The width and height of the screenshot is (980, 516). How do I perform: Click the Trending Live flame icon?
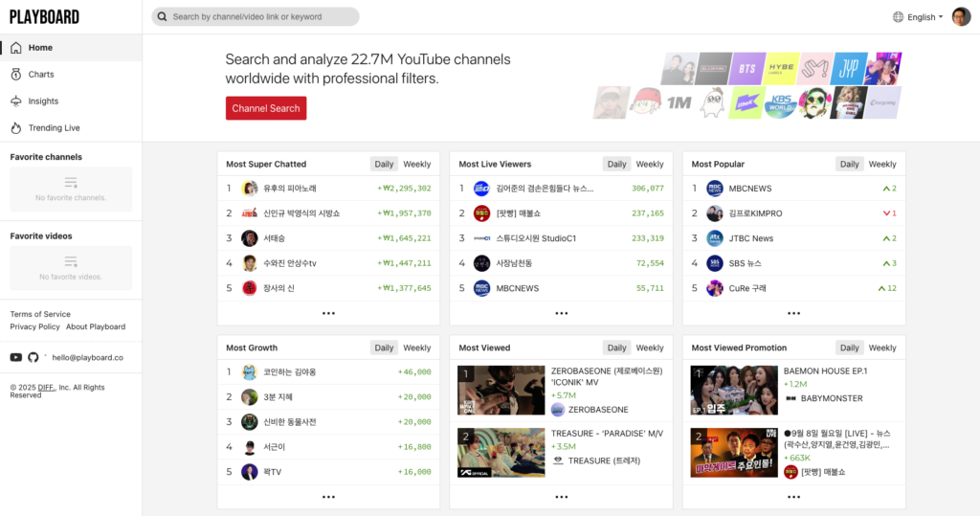16,128
